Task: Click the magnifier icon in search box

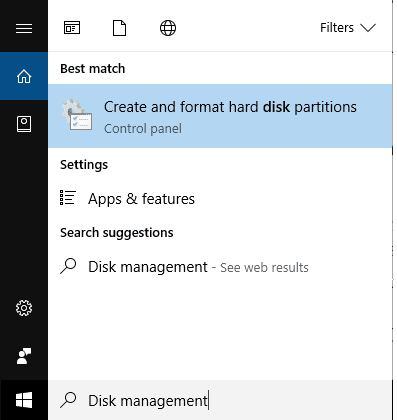Action: 68,400
